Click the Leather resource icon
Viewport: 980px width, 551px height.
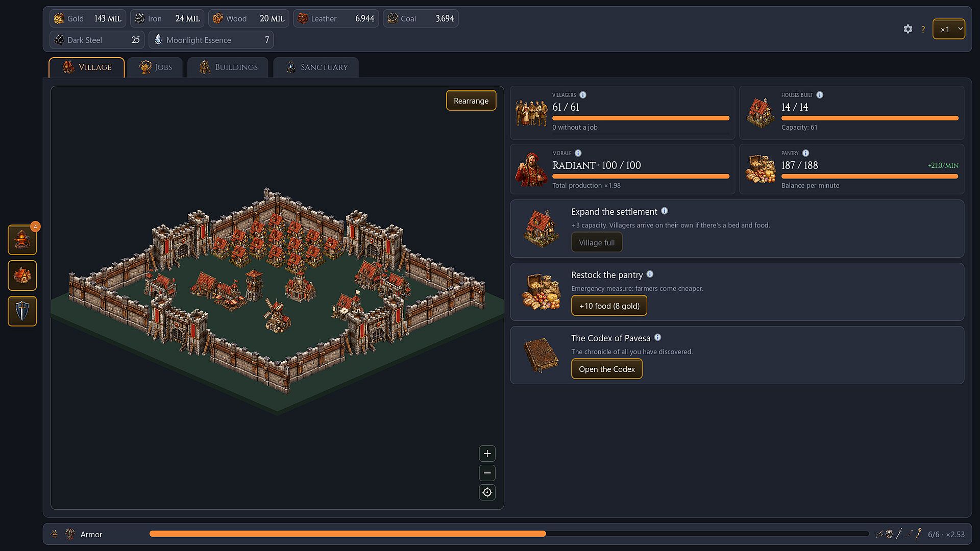[303, 18]
